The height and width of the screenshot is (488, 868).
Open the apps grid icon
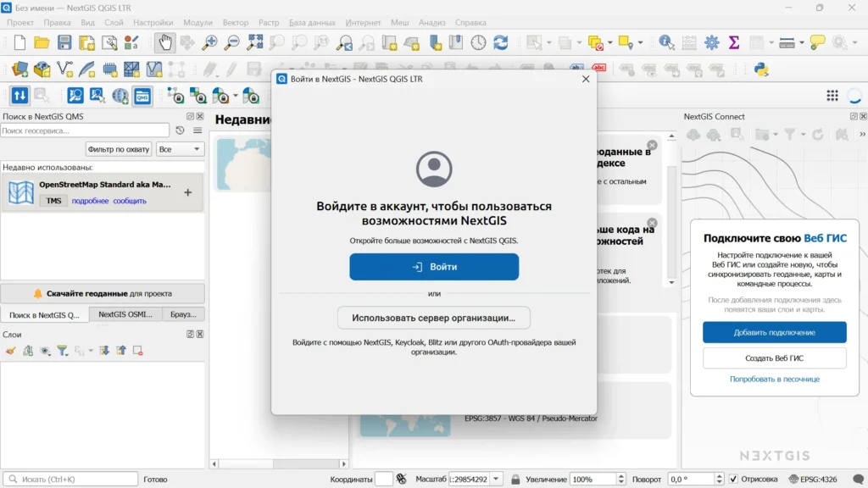point(832,96)
